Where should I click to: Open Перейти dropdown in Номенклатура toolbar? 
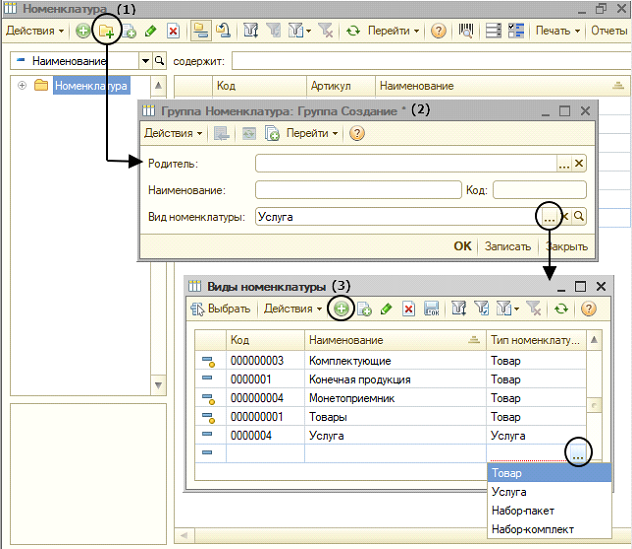393,31
